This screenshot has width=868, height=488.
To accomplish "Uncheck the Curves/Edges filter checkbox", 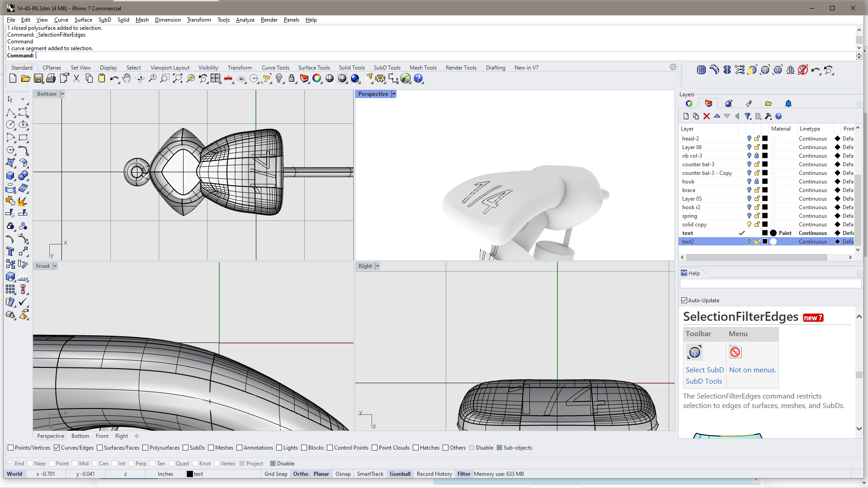I will 57,448.
